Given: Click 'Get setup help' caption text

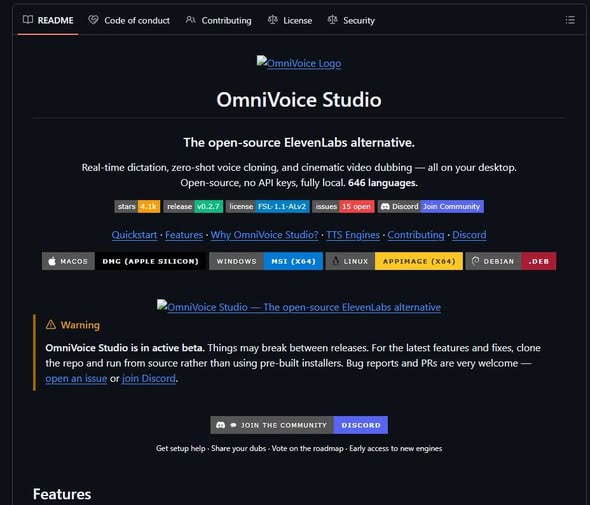Looking at the screenshot, I should coord(181,449).
